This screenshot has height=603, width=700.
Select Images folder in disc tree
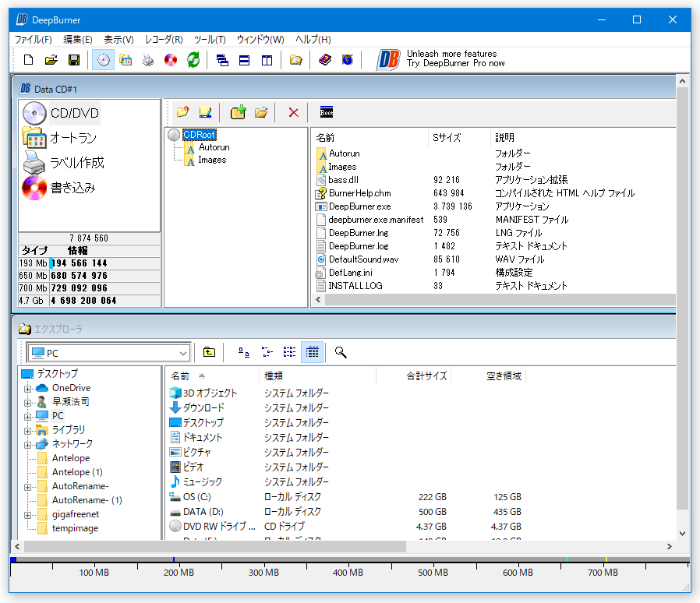[x=212, y=160]
